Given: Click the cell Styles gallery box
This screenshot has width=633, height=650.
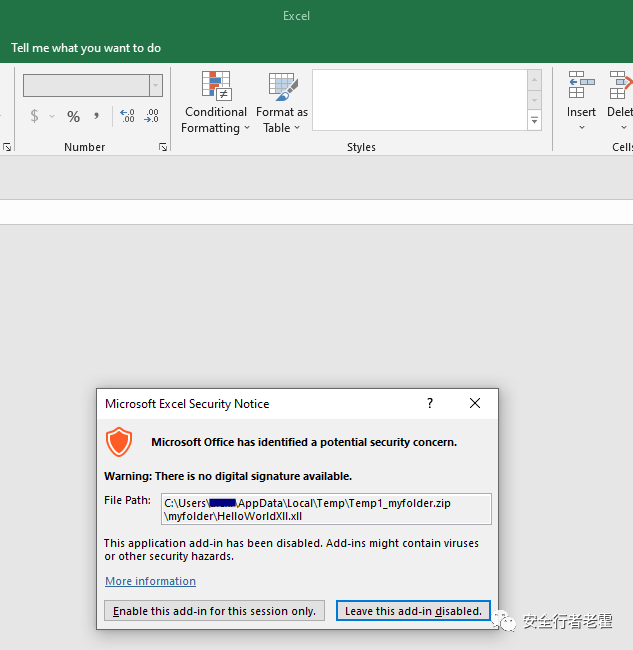Looking at the screenshot, I should pyautogui.click(x=420, y=100).
